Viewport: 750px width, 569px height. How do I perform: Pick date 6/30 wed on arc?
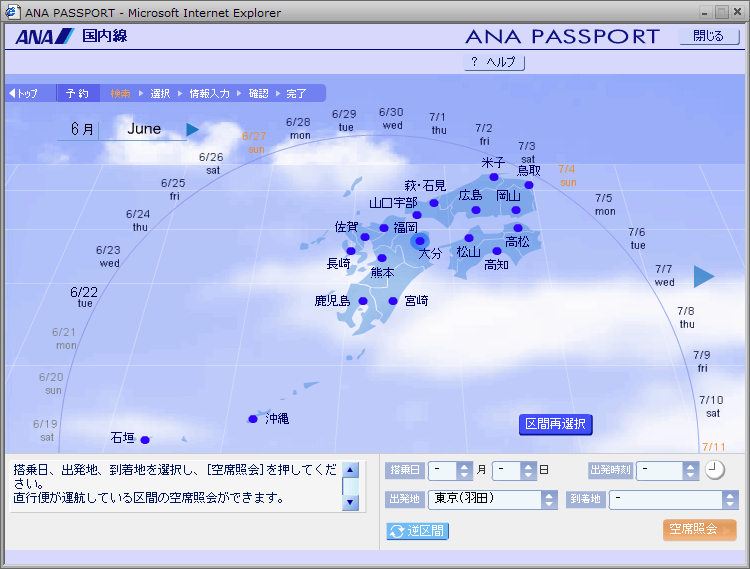click(391, 118)
